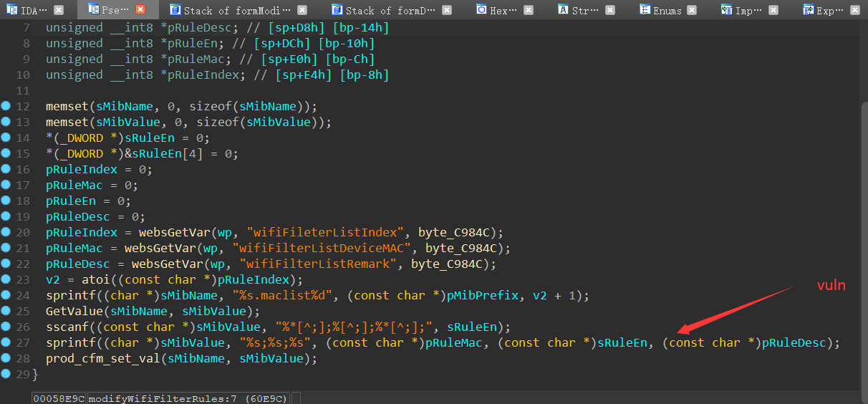Image resolution: width=868 pixels, height=404 pixels.
Task: Click the Str... tab icon
Action: pos(564,10)
